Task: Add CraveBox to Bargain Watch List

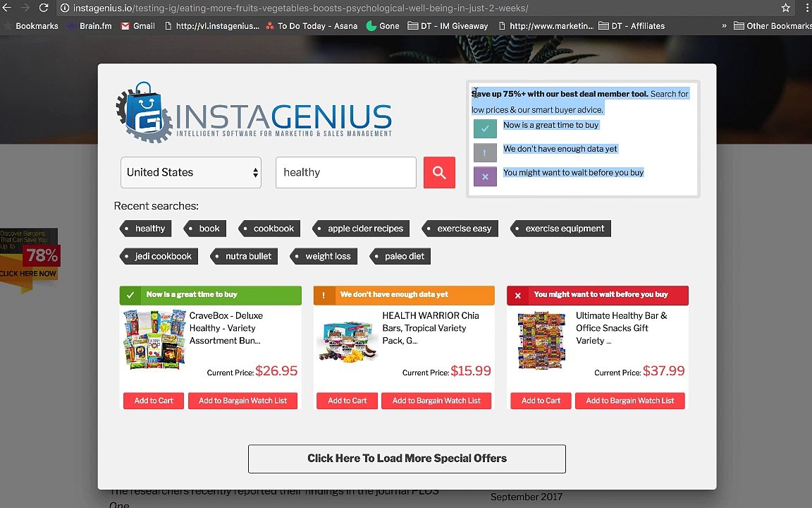Action: (x=243, y=401)
